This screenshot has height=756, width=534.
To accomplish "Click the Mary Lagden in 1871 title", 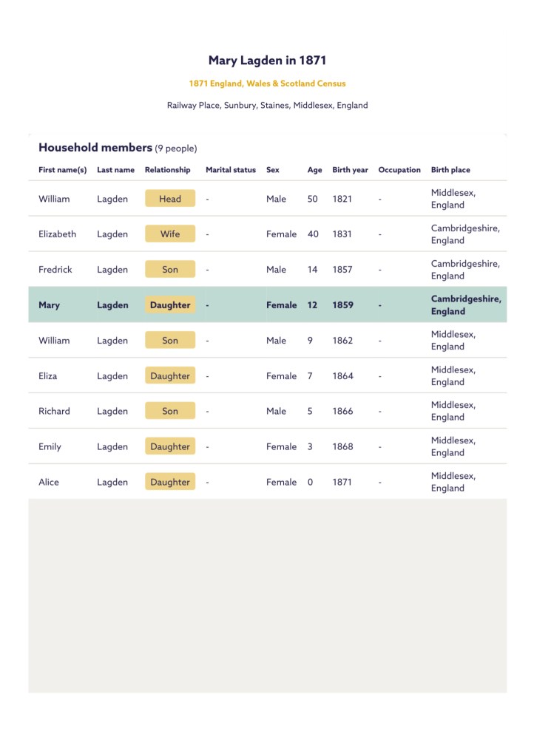I will pyautogui.click(x=267, y=61).
